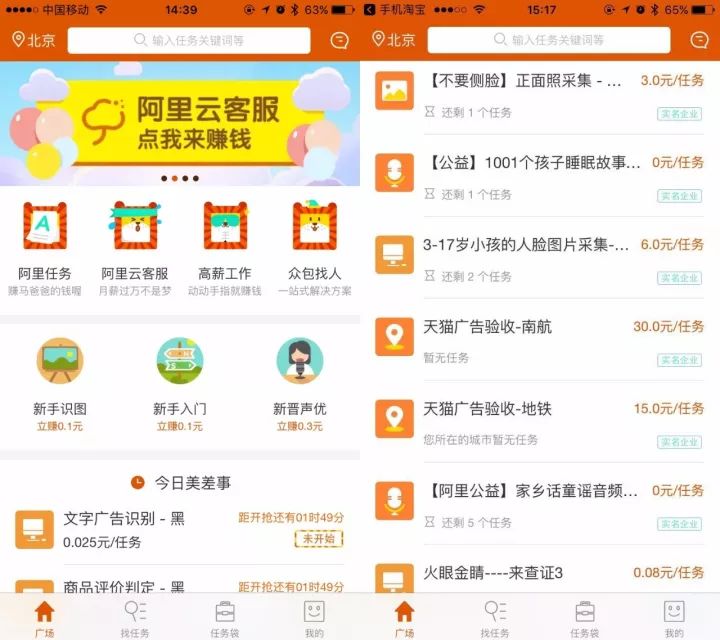Switch to 任务袋 tab on left screen
The image size is (720, 640).
pyautogui.click(x=225, y=619)
